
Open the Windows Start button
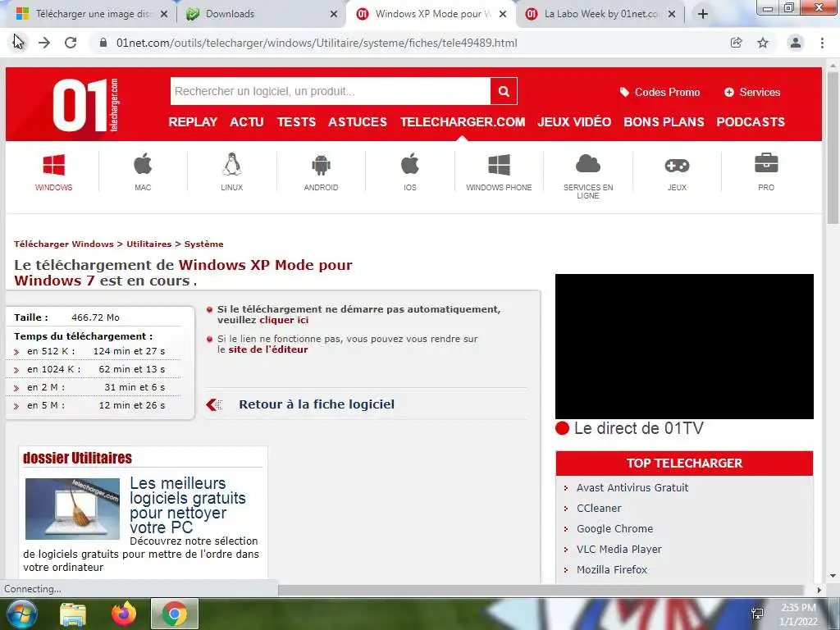click(x=21, y=614)
